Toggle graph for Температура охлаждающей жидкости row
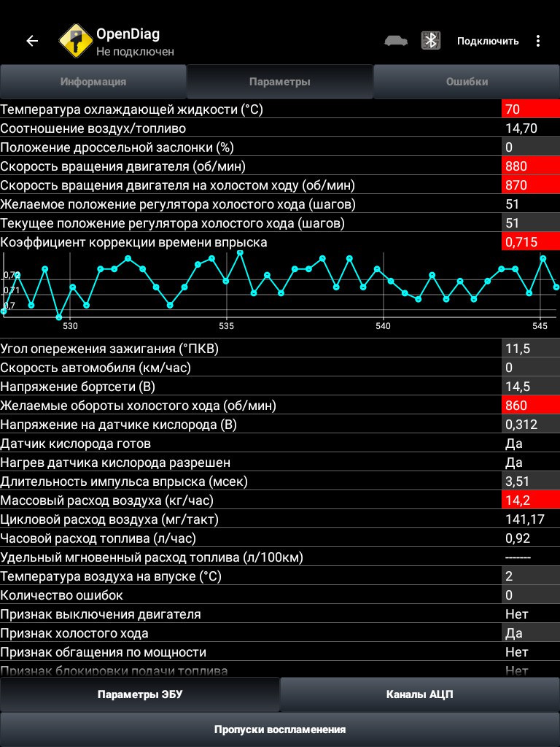The image size is (560, 747). (x=280, y=109)
